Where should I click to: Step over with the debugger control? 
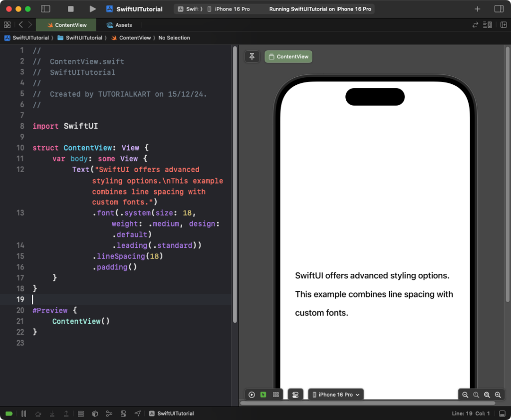pos(38,413)
